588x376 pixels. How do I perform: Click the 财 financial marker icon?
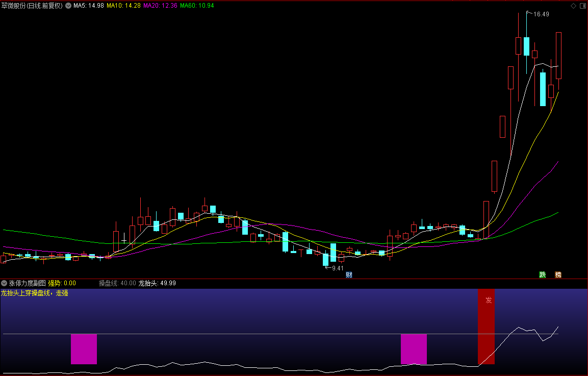pyautogui.click(x=349, y=274)
